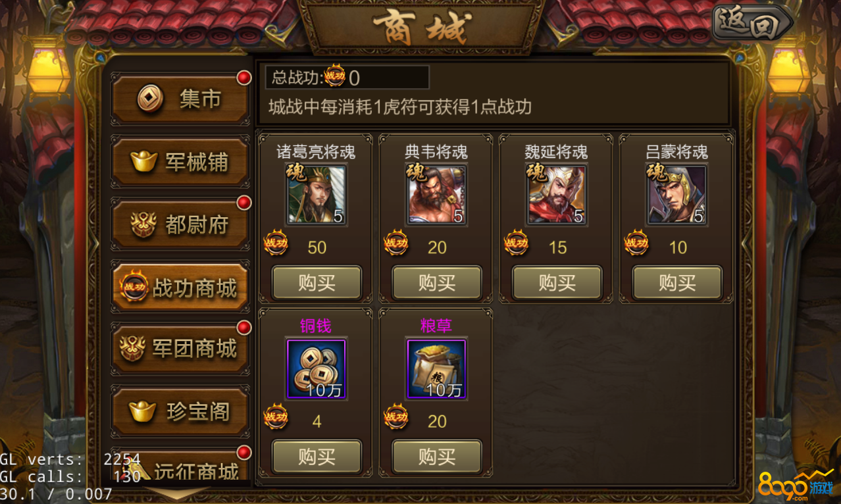Viewport: 841px width, 504px height.
Task: Click the 铜钱 coins item icon
Action: [317, 369]
